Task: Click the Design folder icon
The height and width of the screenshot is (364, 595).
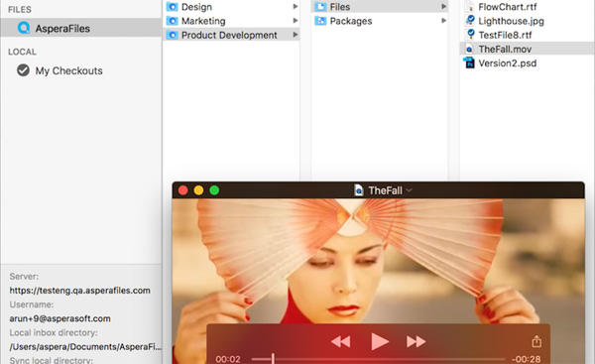Action: click(172, 7)
